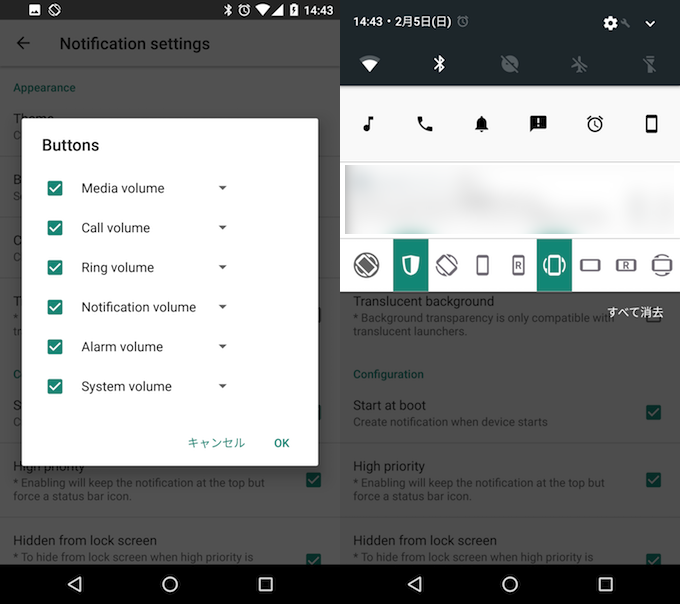Tap the call volume phone icon

tap(425, 124)
